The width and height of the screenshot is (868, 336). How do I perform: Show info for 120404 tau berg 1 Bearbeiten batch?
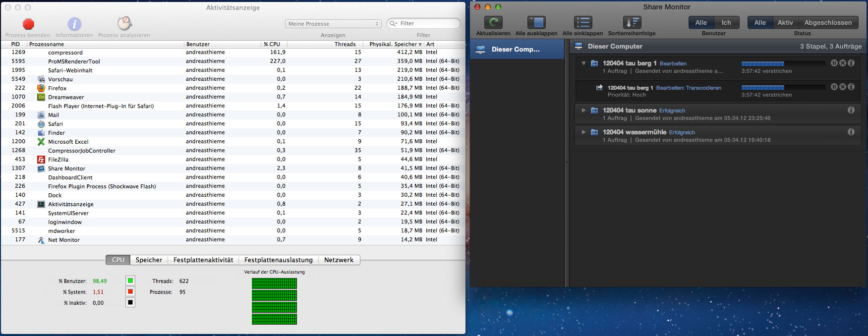tap(851, 63)
